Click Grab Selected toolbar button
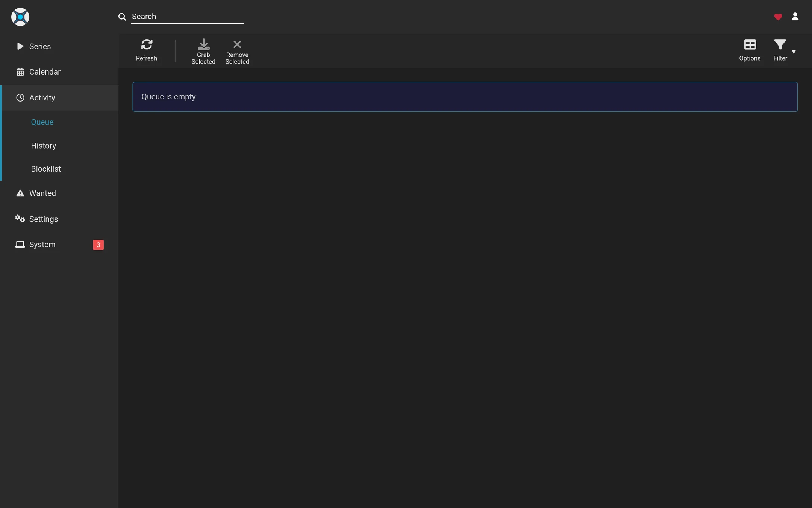The height and width of the screenshot is (508, 812). pyautogui.click(x=203, y=52)
